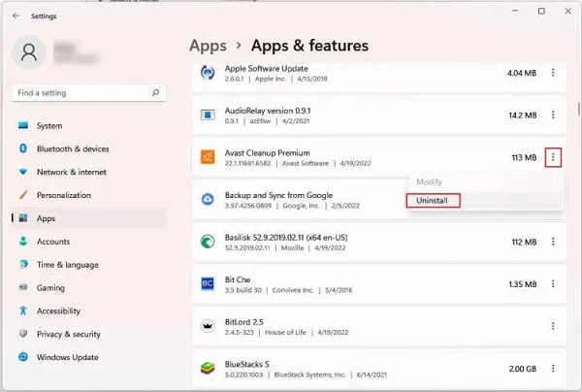Click Backup and Sync Google icon
The height and width of the screenshot is (392, 582).
tap(208, 199)
